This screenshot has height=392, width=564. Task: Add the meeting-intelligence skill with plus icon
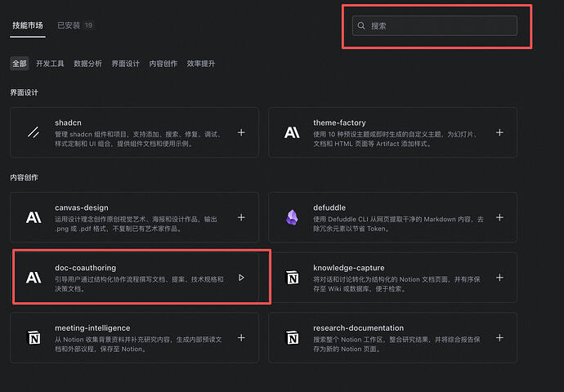241,338
